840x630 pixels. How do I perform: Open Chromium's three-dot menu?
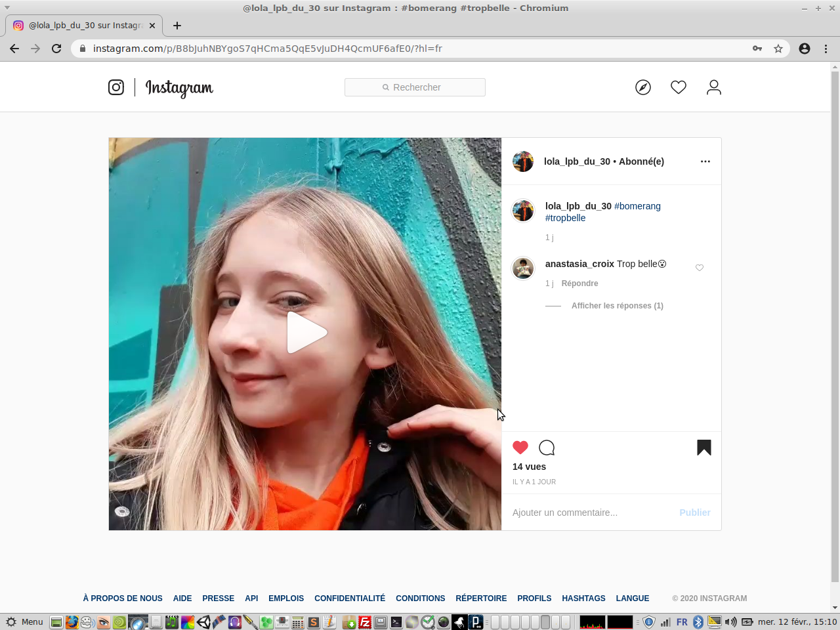(826, 49)
